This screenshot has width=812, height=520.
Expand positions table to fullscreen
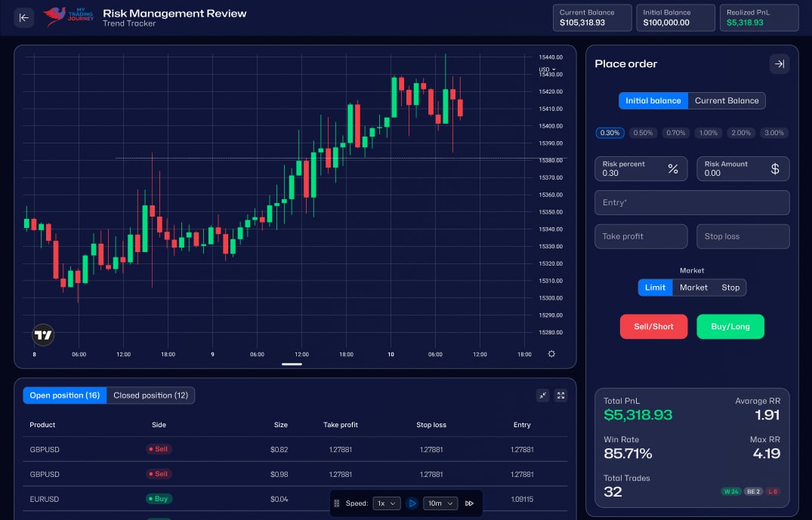pyautogui.click(x=560, y=395)
